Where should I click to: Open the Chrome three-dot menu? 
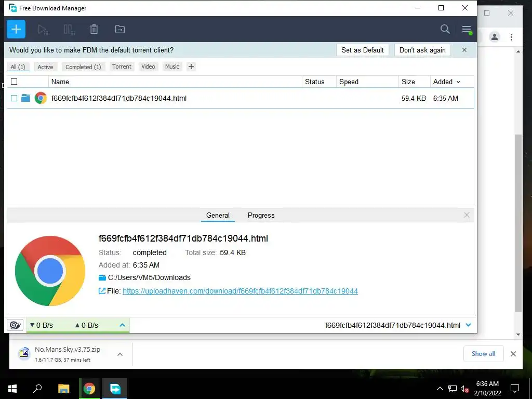click(x=511, y=37)
